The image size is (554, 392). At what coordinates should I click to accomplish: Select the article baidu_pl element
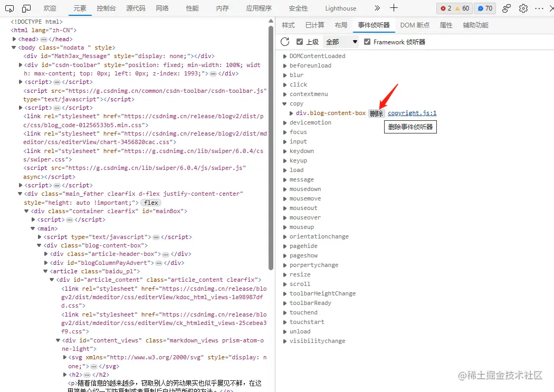click(94, 271)
